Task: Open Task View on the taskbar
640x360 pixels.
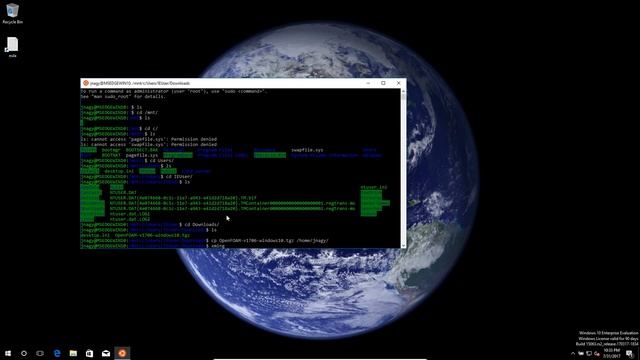Action: [40, 353]
